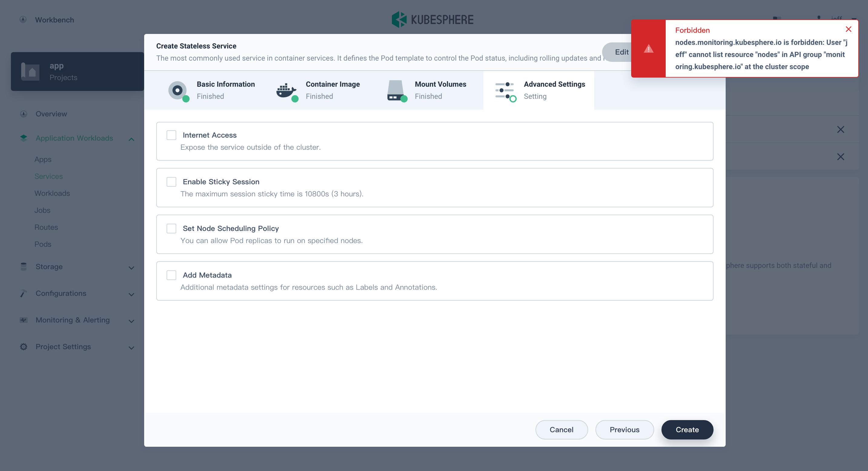Image resolution: width=868 pixels, height=471 pixels.
Task: Open the Basic Information step icon
Action: pyautogui.click(x=177, y=90)
